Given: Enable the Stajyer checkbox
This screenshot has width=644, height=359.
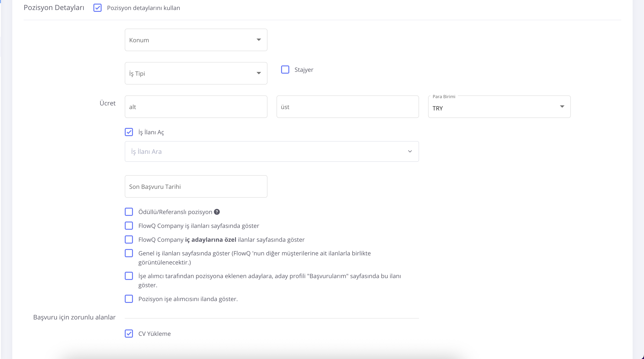Looking at the screenshot, I should click(285, 70).
